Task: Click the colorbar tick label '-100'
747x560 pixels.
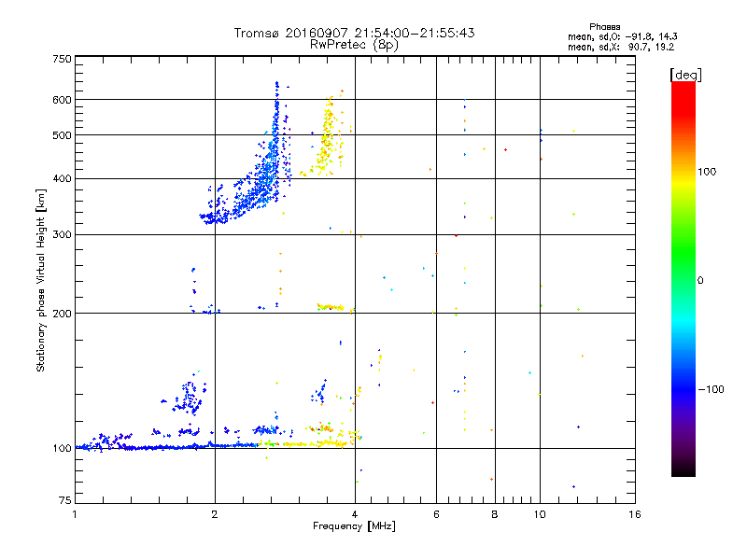Action: [x=712, y=389]
